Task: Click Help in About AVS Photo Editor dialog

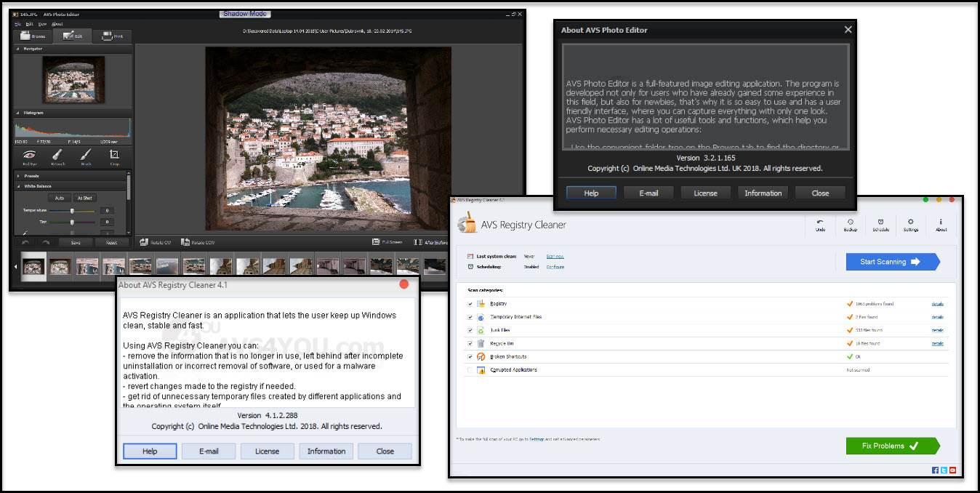Action: click(592, 193)
